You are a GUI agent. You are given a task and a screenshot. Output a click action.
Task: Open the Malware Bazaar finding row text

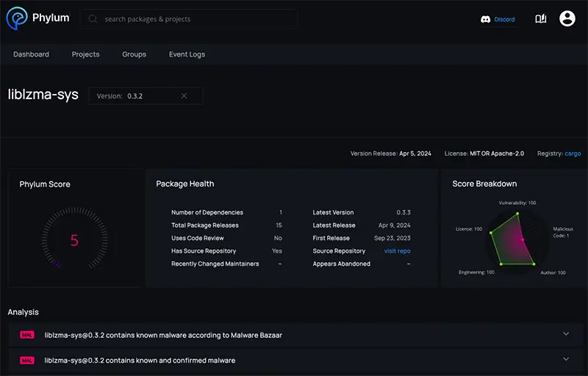163,335
